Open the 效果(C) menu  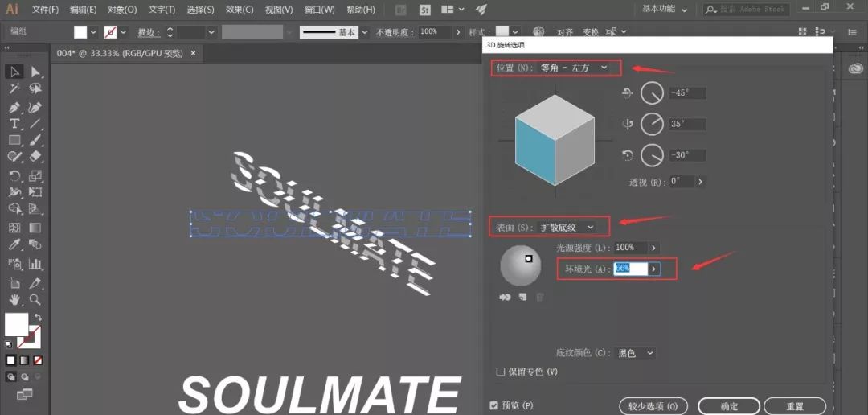[x=238, y=10]
